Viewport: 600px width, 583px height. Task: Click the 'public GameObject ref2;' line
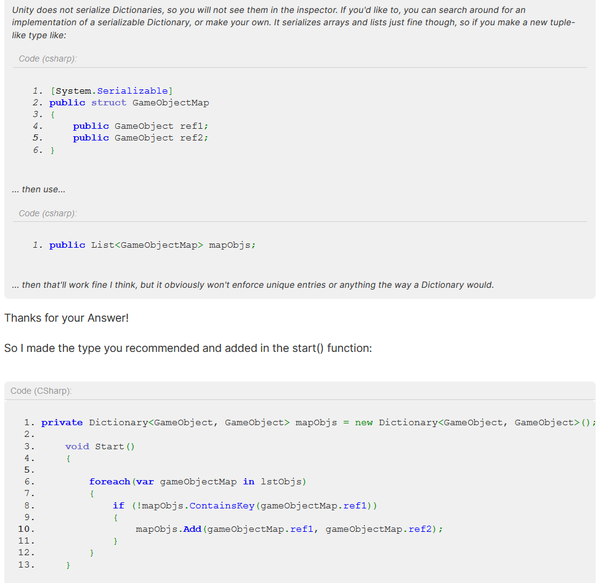140,138
